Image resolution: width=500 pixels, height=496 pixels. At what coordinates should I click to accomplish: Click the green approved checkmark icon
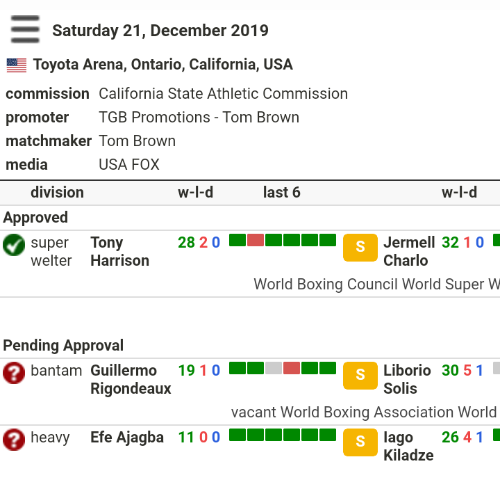(14, 245)
